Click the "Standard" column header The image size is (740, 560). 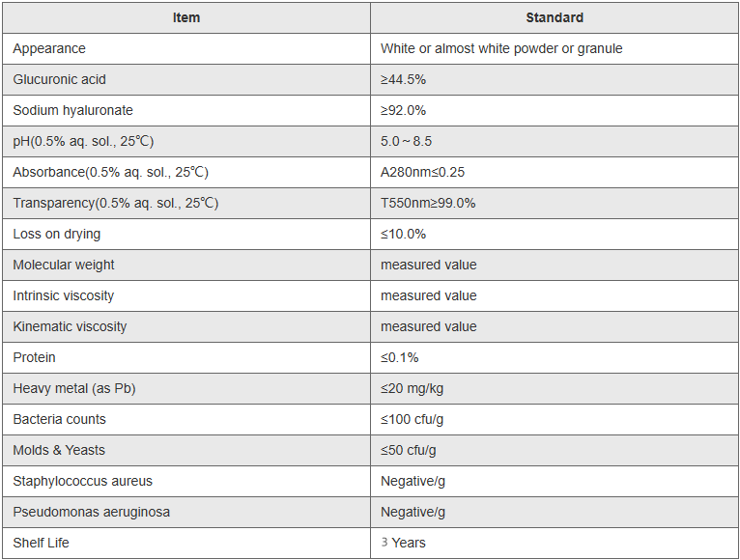[x=555, y=17]
